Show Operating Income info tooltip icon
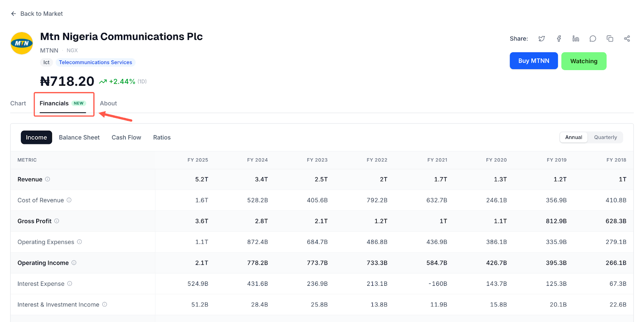 coord(74,263)
